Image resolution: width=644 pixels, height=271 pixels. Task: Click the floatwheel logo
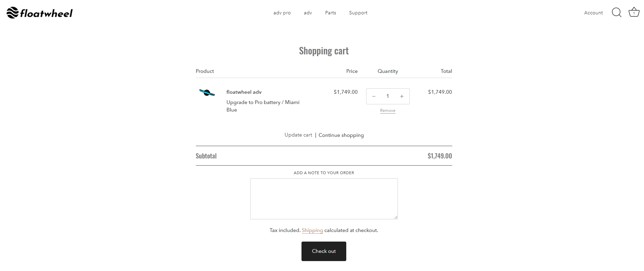pos(40,13)
